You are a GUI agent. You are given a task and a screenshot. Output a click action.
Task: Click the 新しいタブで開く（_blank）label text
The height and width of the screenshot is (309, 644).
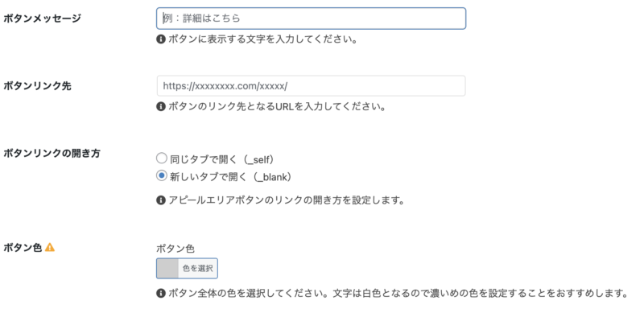[231, 176]
